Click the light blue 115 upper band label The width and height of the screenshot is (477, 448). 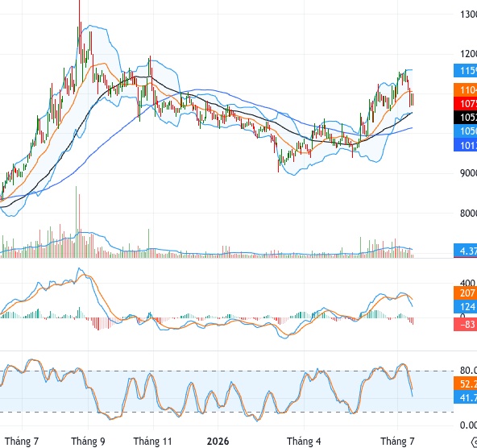click(x=465, y=71)
